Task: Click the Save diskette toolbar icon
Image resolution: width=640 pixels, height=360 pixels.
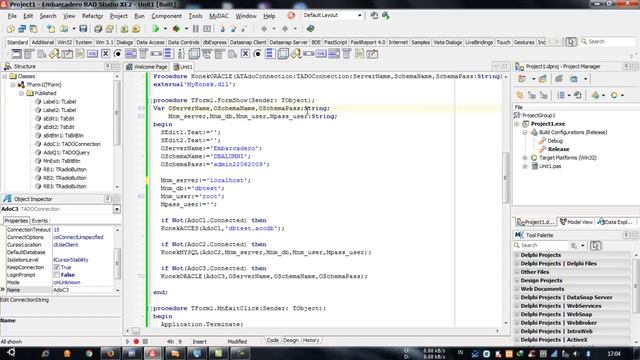Action: point(83,29)
